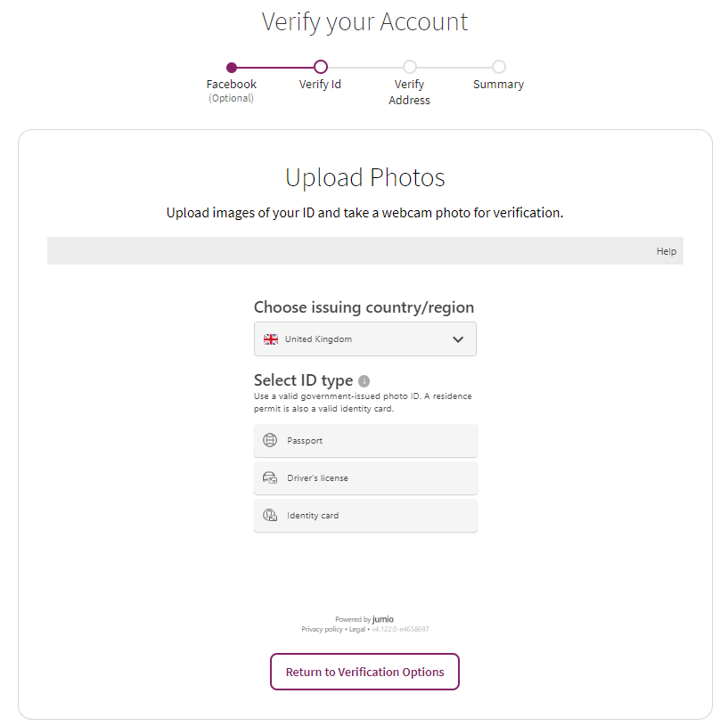
Task: Select the Identity card icon
Action: (x=269, y=515)
